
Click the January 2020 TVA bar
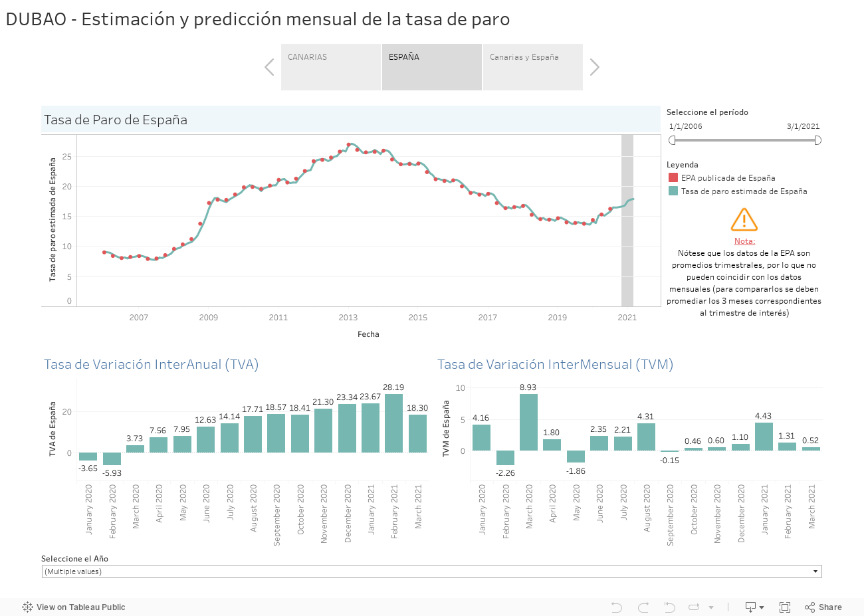point(88,457)
